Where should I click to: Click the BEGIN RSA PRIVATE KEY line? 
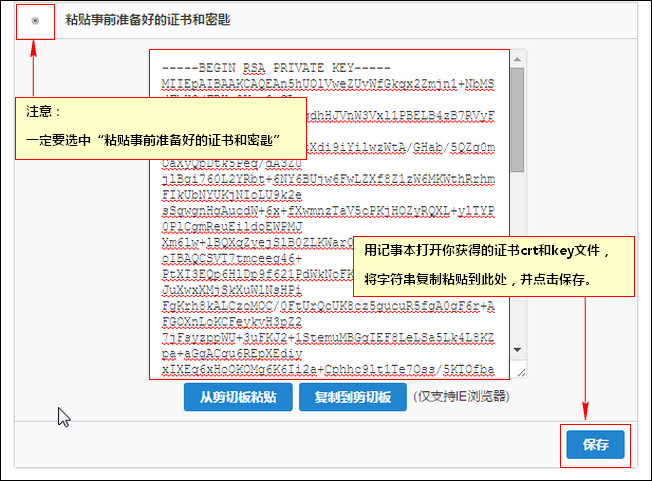[276, 68]
